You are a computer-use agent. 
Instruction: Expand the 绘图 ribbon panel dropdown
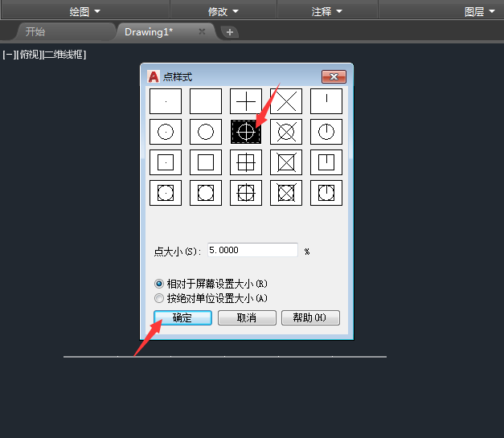tap(85, 11)
